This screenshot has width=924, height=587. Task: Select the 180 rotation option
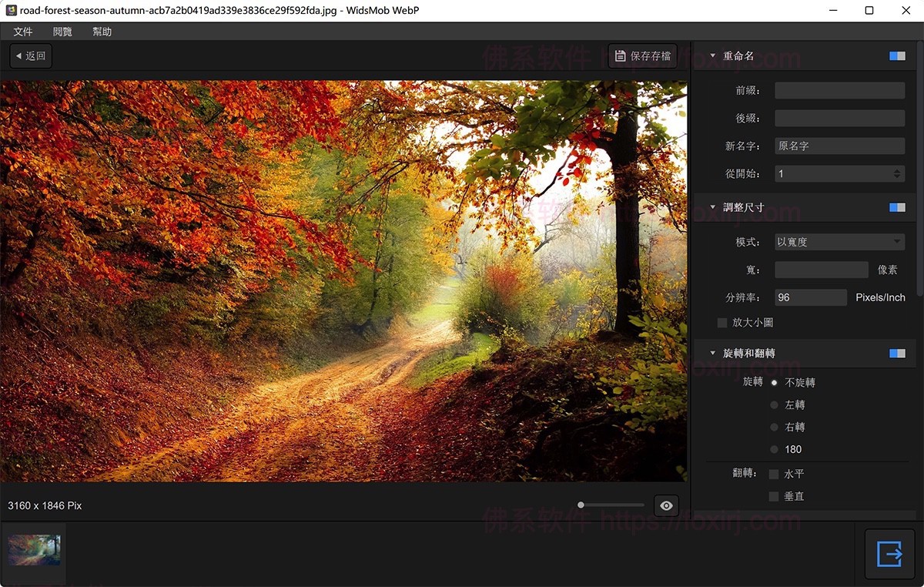[774, 449]
